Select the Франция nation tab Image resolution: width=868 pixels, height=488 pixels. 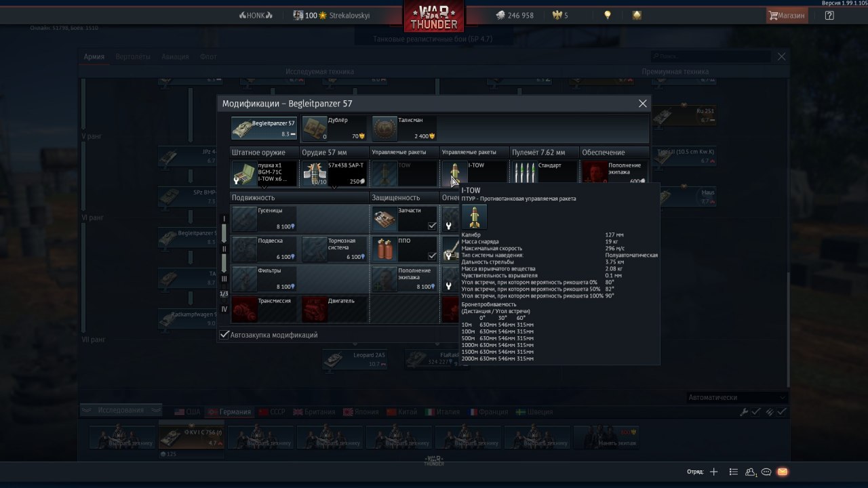[x=487, y=412]
